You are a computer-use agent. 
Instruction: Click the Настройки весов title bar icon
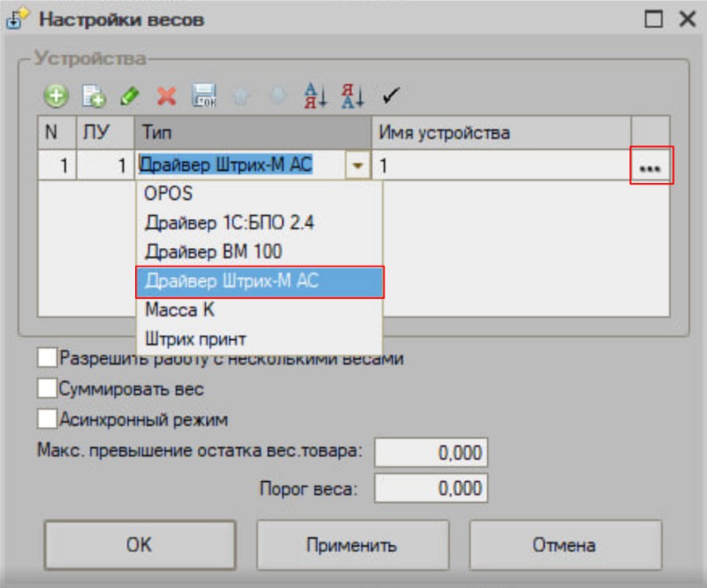click(x=17, y=19)
